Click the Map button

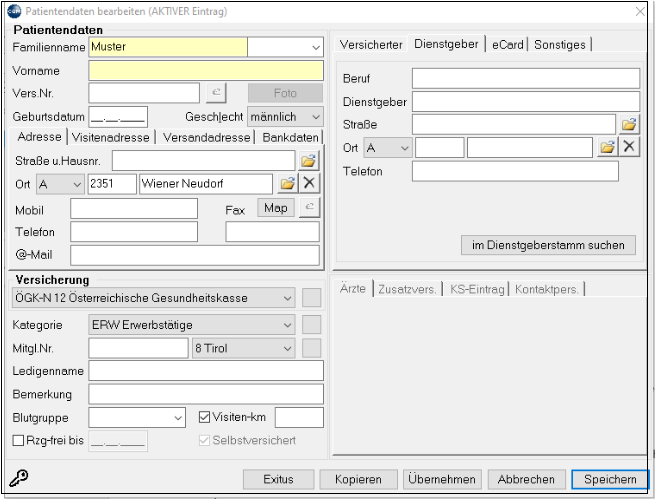[276, 208]
